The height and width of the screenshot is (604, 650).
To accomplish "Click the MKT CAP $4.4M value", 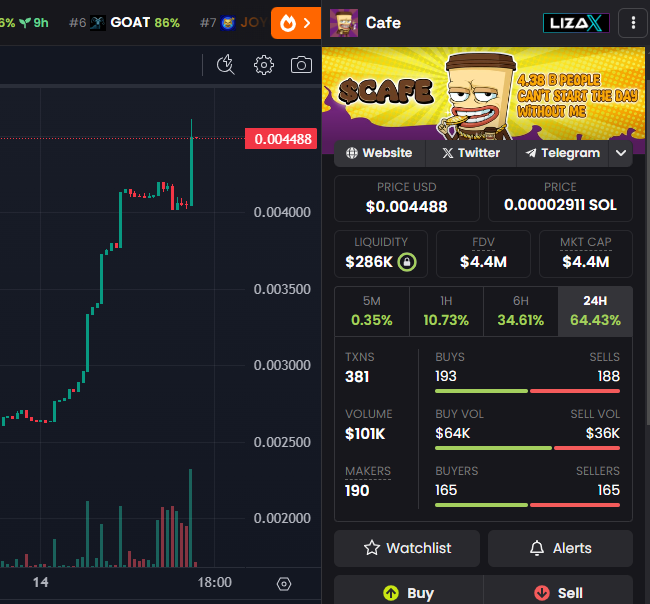I will pos(586,262).
